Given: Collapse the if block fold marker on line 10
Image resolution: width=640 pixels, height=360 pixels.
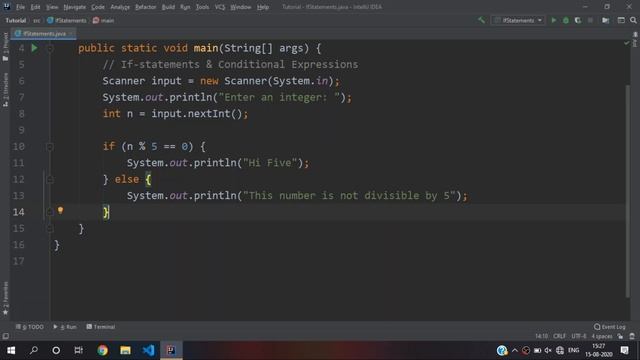Looking at the screenshot, I should 50,147.
